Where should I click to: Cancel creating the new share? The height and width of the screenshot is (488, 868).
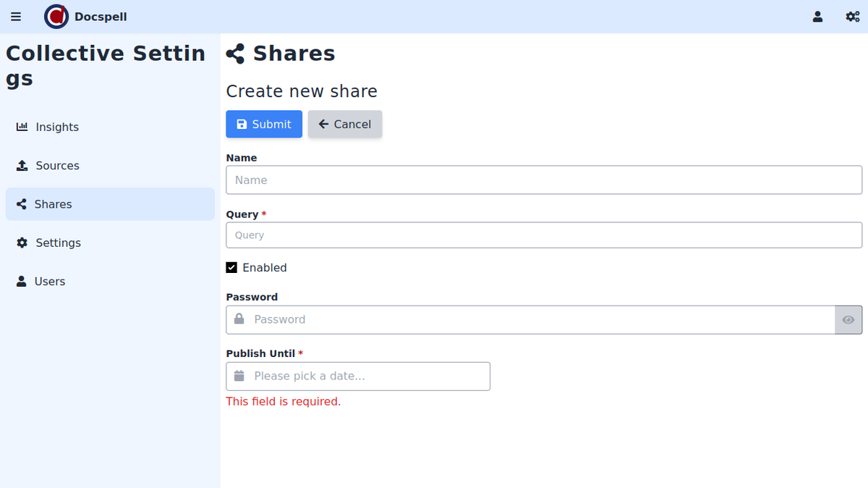(x=345, y=124)
